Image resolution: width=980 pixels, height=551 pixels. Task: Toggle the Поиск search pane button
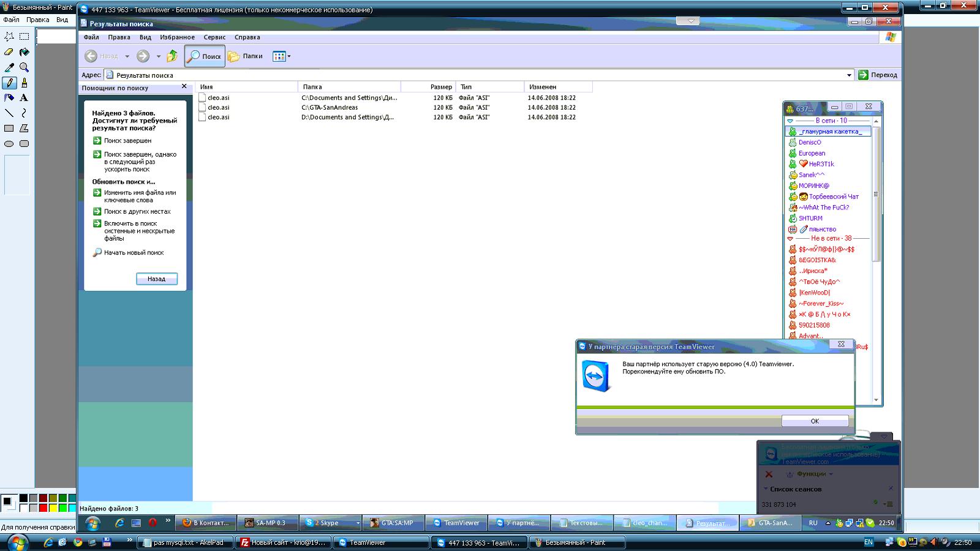205,56
